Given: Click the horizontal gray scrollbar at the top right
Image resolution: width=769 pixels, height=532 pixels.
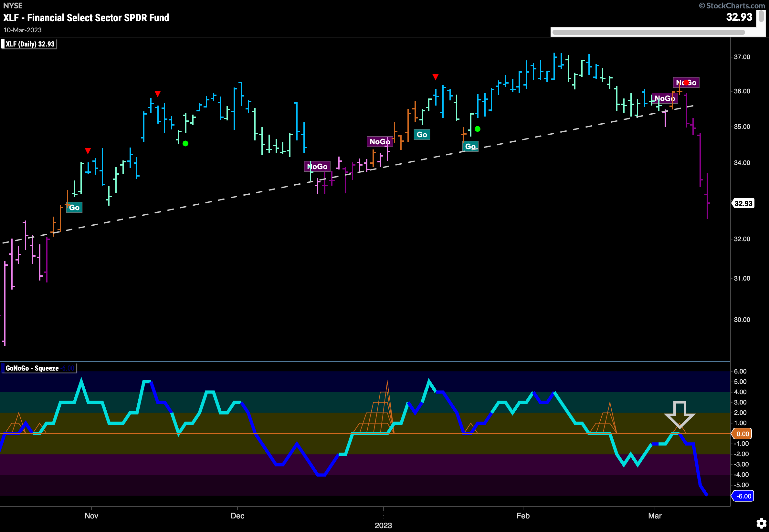Looking at the screenshot, I should coord(648,32).
